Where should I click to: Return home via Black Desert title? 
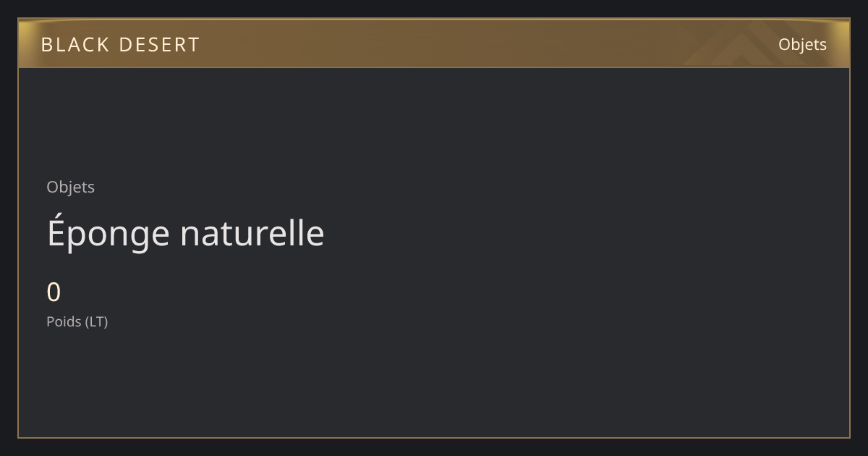[x=120, y=45]
